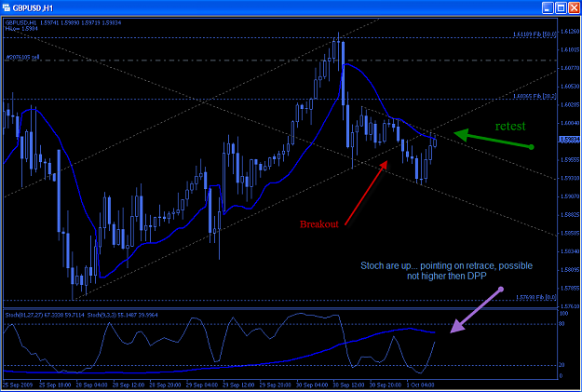Click the '30 Sep 04:00' time axis label
The height and width of the screenshot is (392, 582).
pyautogui.click(x=313, y=385)
